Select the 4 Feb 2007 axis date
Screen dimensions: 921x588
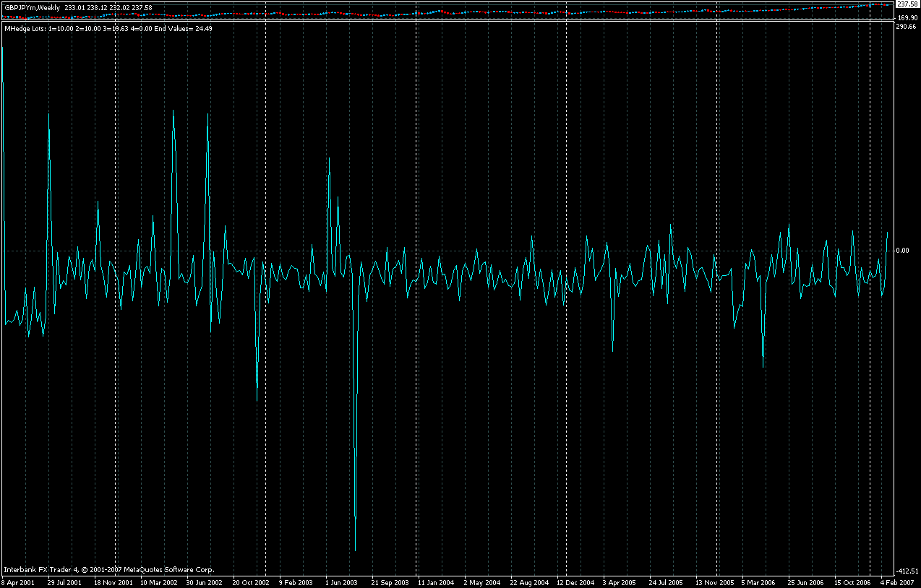pos(899,581)
